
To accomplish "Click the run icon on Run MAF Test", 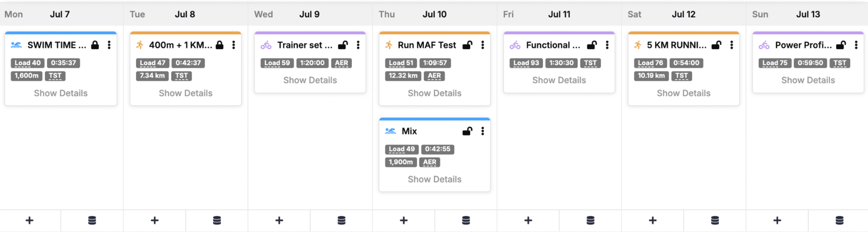I will [389, 45].
